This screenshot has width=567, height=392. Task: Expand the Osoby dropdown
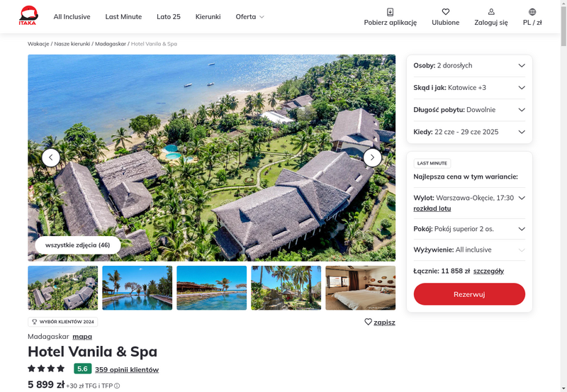click(x=469, y=65)
